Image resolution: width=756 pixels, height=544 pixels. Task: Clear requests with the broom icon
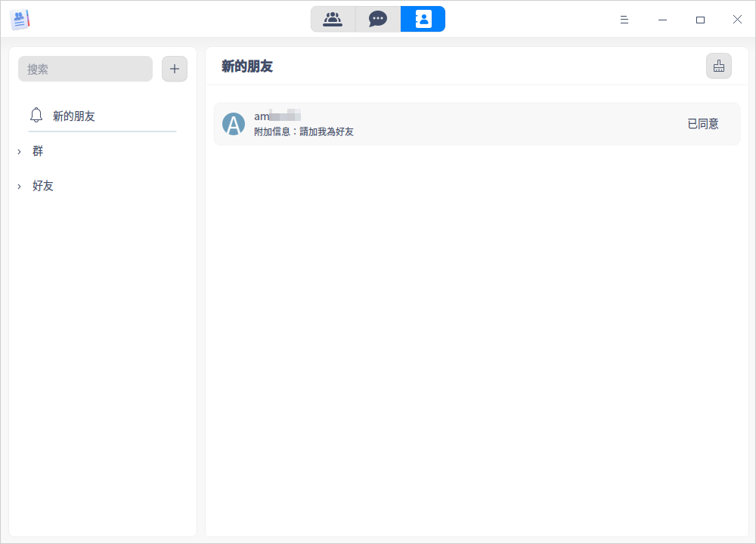click(719, 66)
